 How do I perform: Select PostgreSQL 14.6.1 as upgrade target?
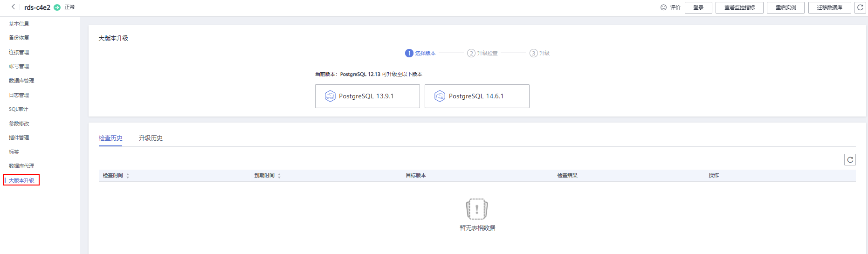[477, 96]
